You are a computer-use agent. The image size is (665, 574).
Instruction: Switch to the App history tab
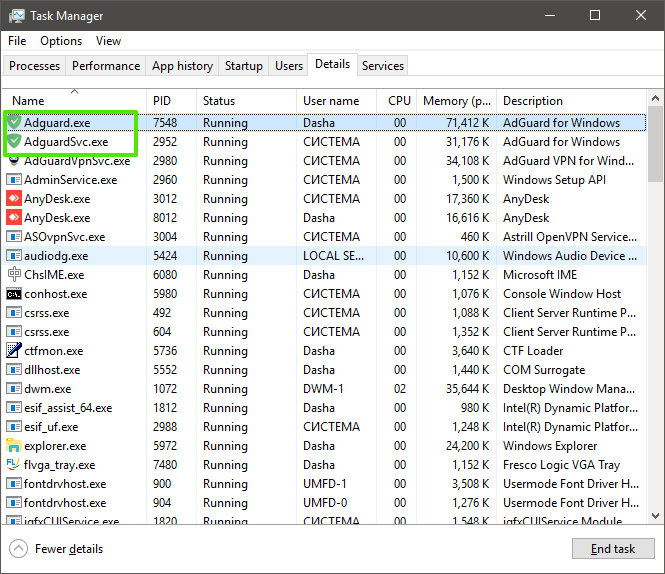point(182,66)
